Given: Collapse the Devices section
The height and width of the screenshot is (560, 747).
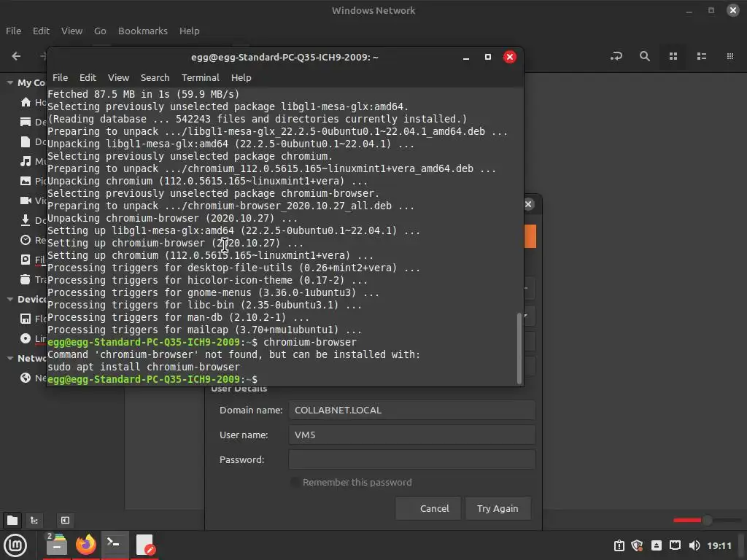Looking at the screenshot, I should coord(9,299).
